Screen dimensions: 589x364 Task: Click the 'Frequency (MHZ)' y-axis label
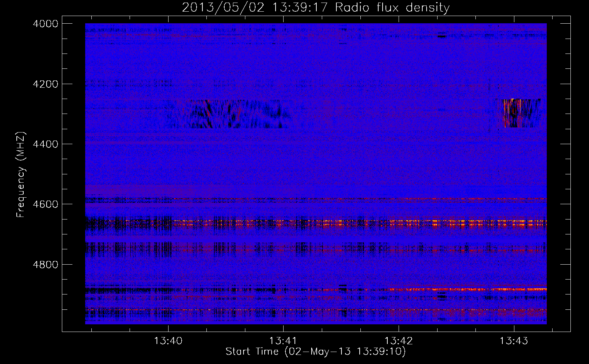[x=21, y=175]
